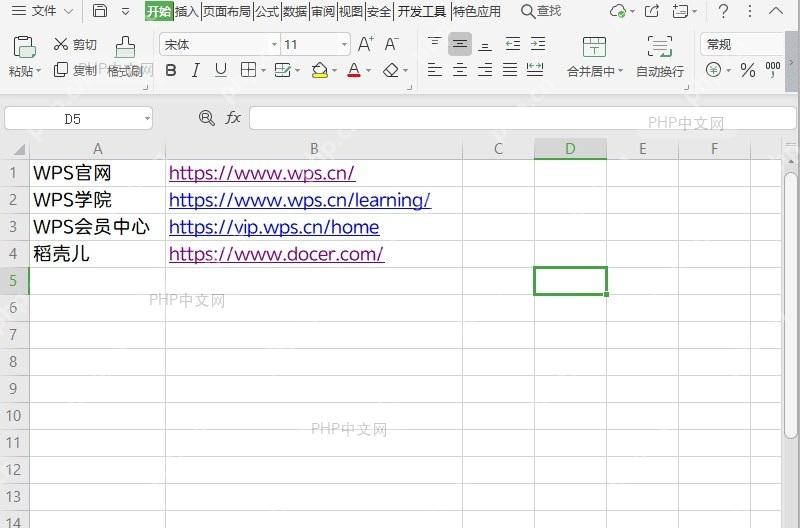Image resolution: width=800 pixels, height=528 pixels.
Task: Expand the Paste (粘贴) options arrow
Action: click(x=39, y=71)
